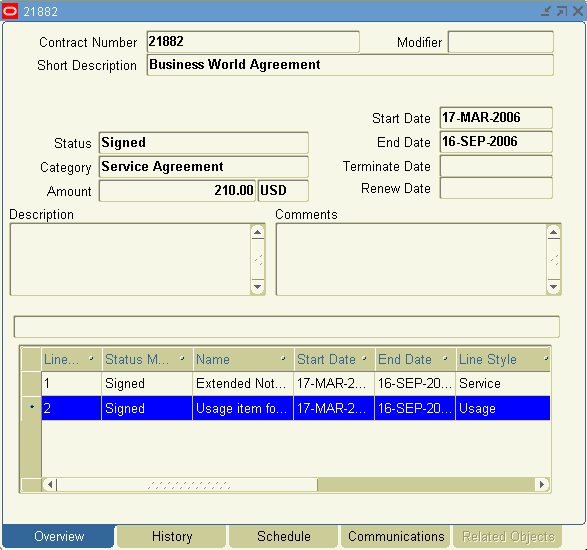Click the Start Date column header
The image size is (587, 550).
point(334,359)
